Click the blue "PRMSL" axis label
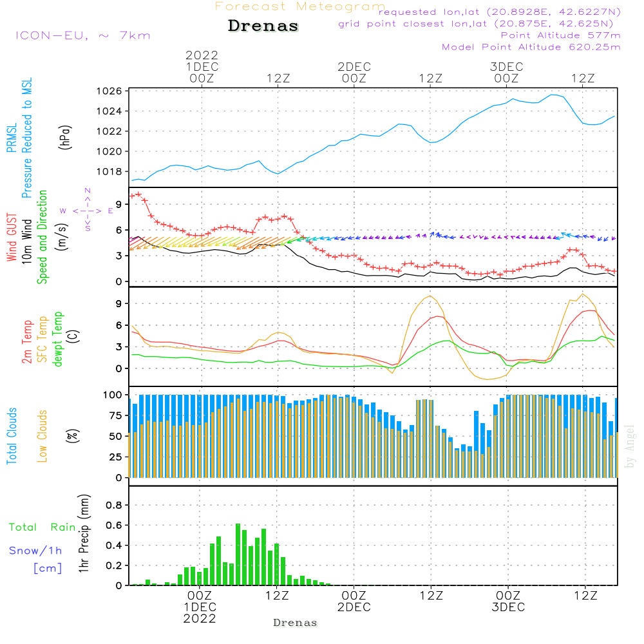The height and width of the screenshot is (644, 644). (12, 138)
